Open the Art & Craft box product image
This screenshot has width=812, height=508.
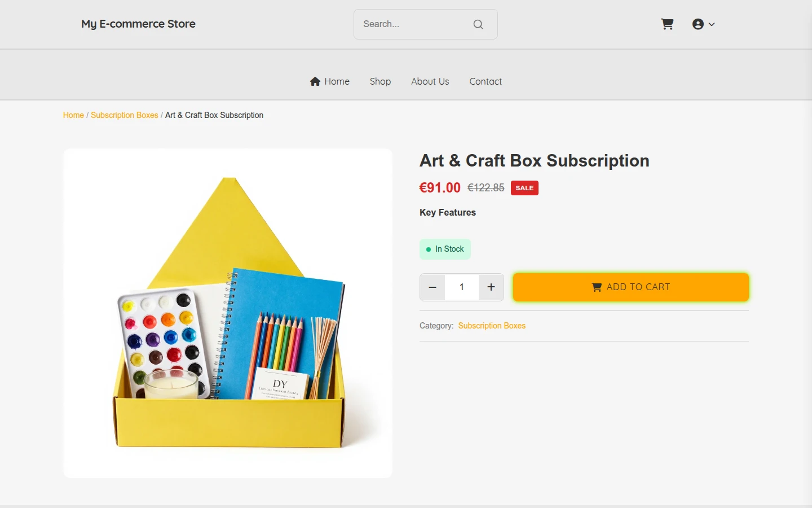click(228, 313)
